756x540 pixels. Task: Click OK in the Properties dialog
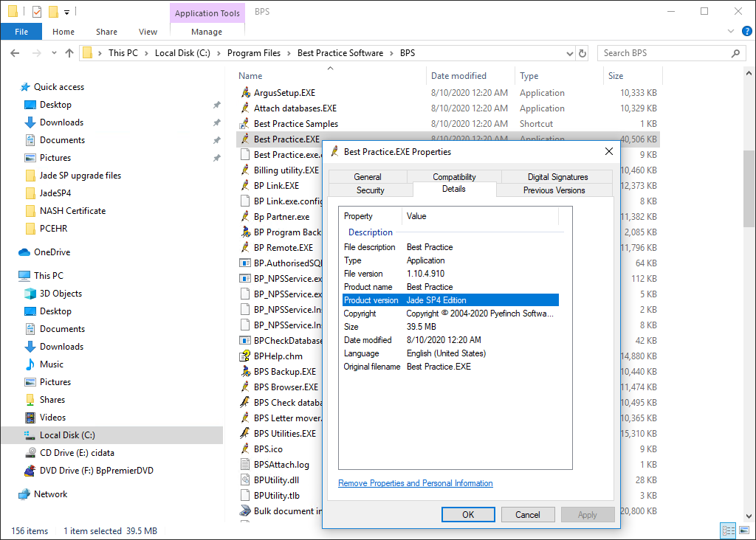tap(468, 514)
